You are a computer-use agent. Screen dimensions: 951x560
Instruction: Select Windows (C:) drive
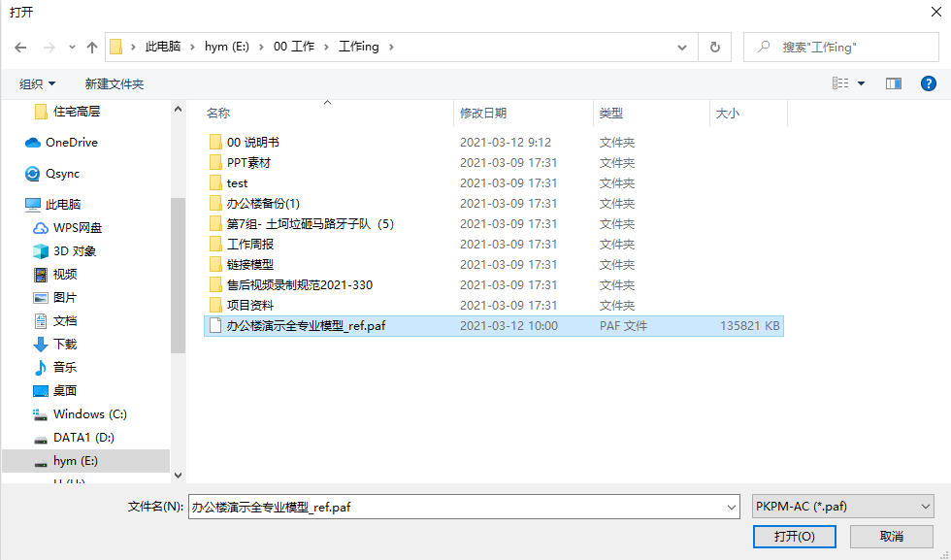pyautogui.click(x=80, y=414)
